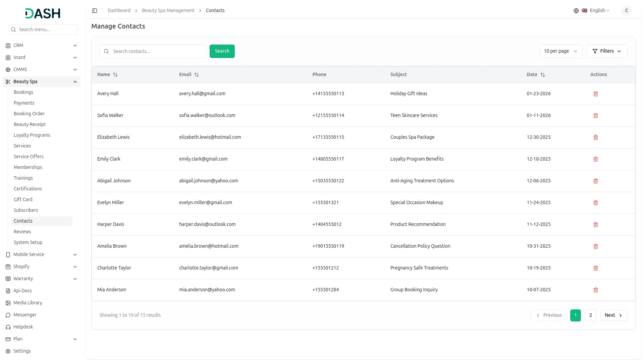Open Reviews in Beauty Spa submenu
The image size is (644, 362).
click(x=22, y=232)
